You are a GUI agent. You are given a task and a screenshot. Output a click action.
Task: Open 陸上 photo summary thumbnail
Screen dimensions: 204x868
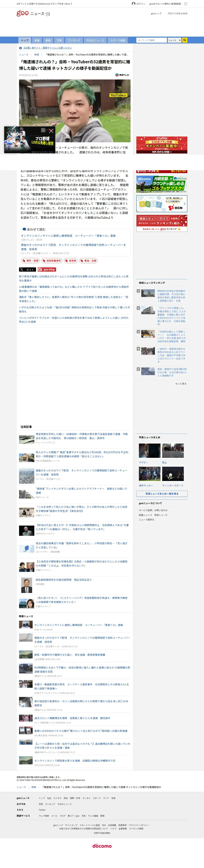pos(173,451)
